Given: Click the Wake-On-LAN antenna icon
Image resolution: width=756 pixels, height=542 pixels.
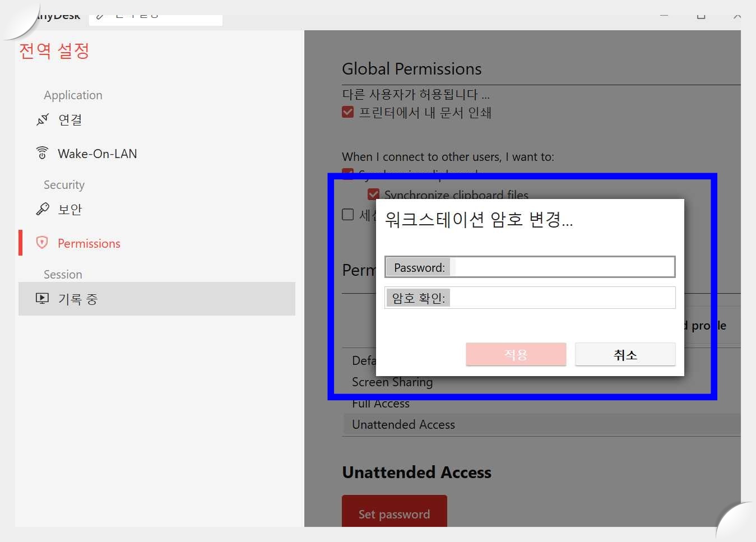Looking at the screenshot, I should click(x=43, y=152).
